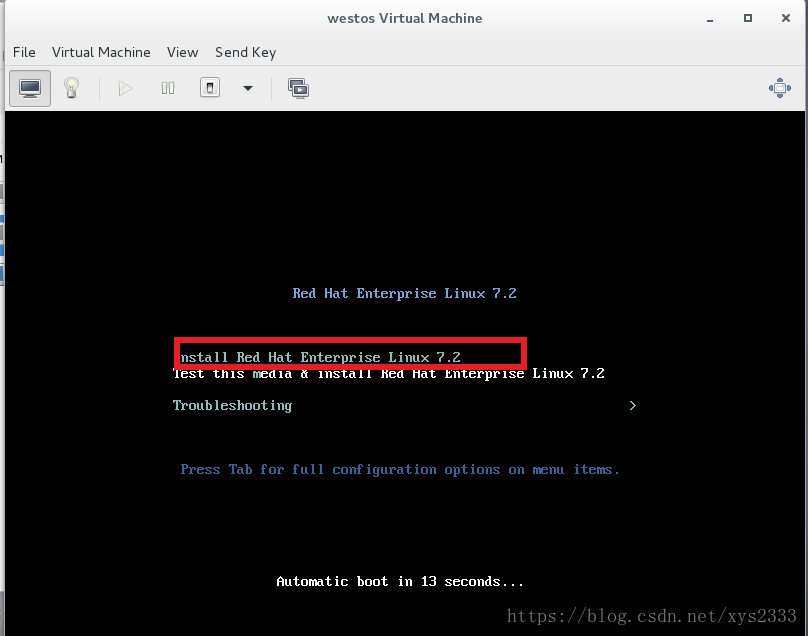Show virtual hardware details lightbulb icon

point(72,88)
